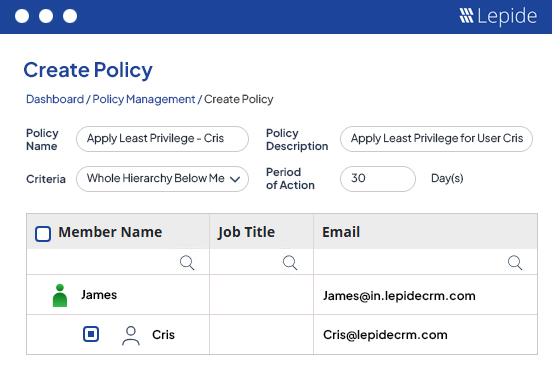Focus the Policy Name input field

pos(162,139)
